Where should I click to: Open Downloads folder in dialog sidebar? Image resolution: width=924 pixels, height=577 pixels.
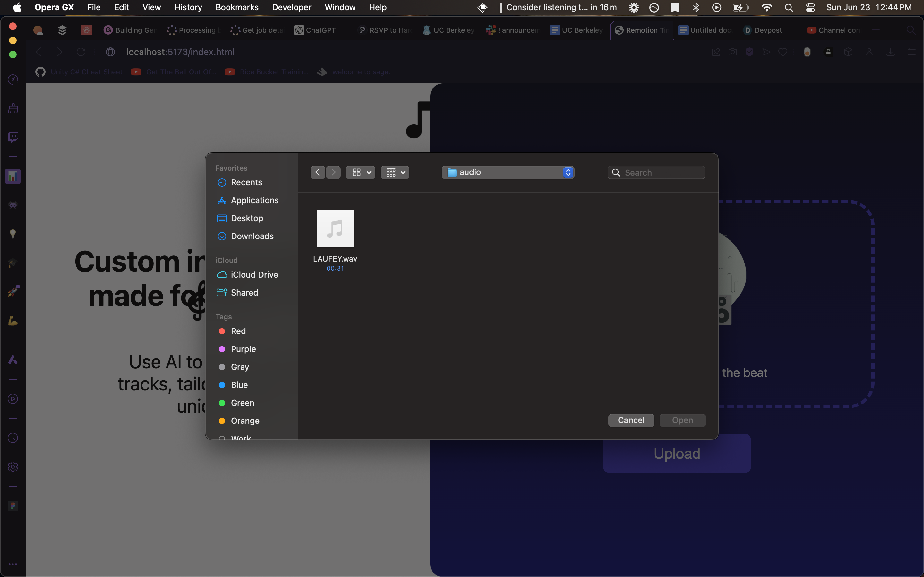(252, 236)
